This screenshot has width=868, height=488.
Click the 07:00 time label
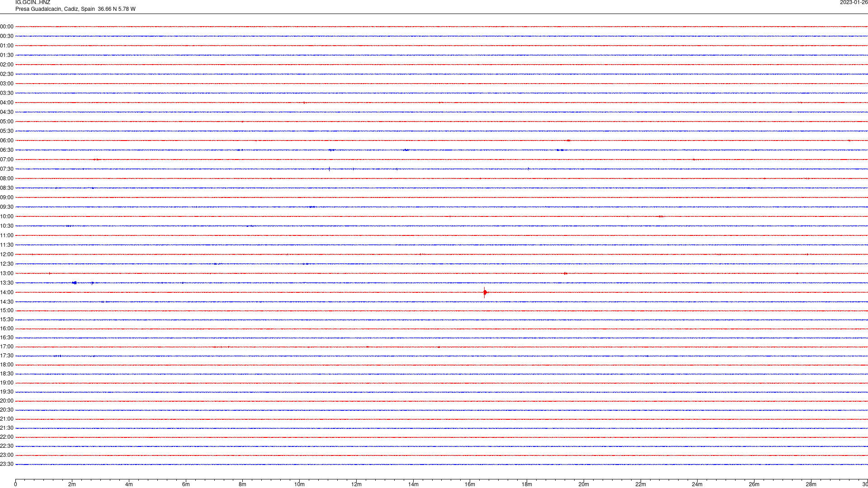tap(7, 160)
